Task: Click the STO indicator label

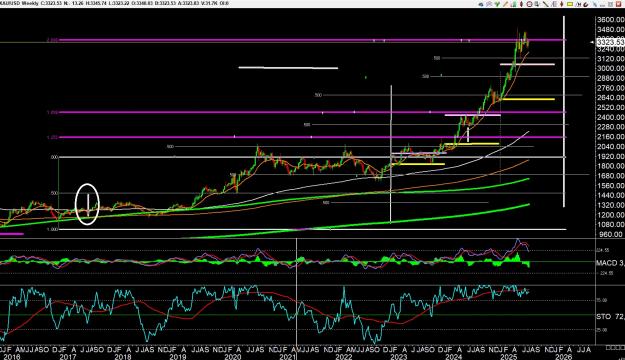Action: pos(603,317)
